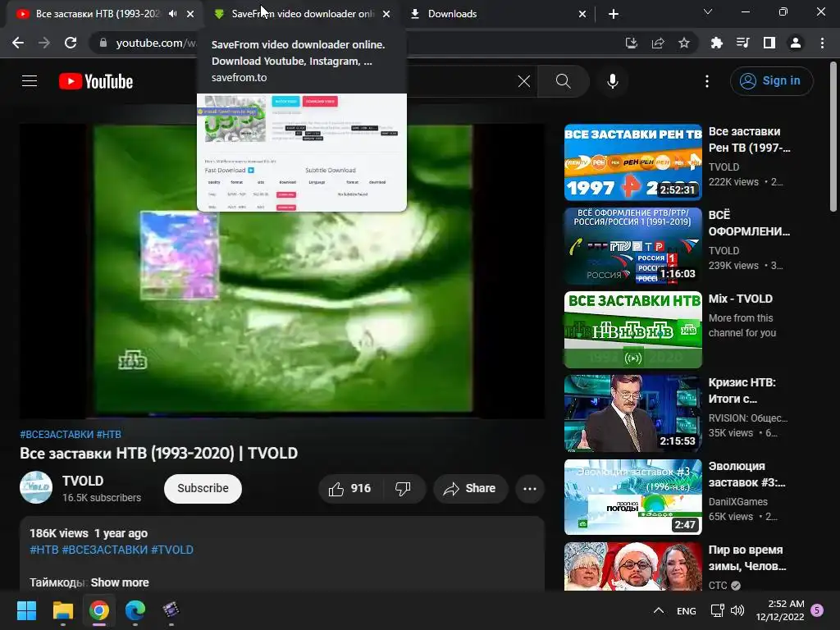Viewport: 840px width, 630px height.
Task: Open Chrome from taskbar
Action: [x=99, y=610]
